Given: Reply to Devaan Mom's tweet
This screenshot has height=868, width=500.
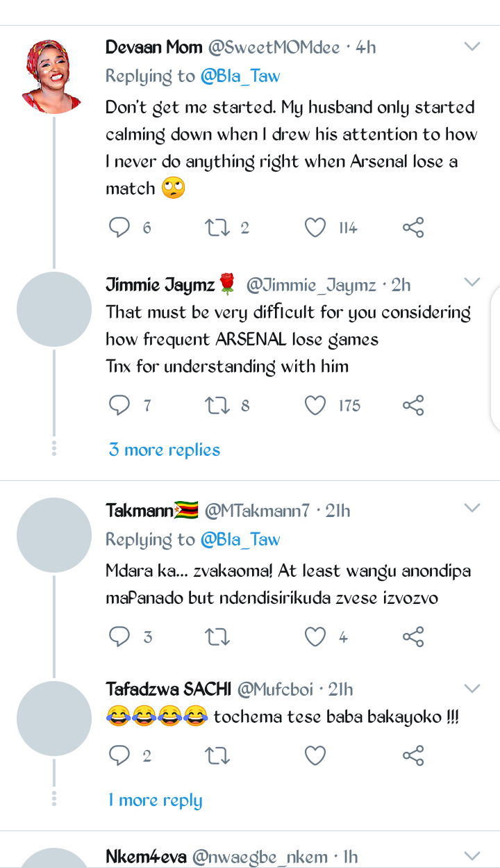Looking at the screenshot, I should 120,227.
